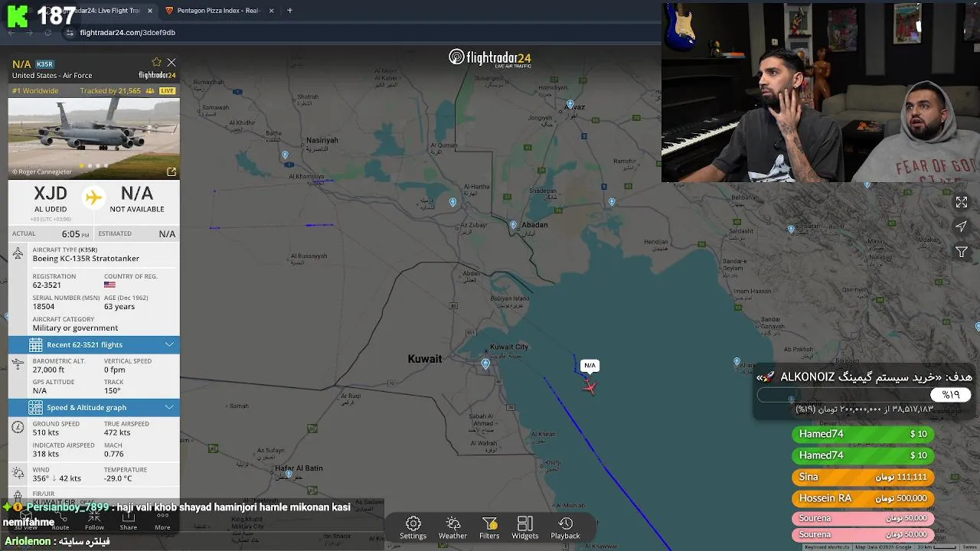Click the Tracked by 21,565 text
The height and width of the screenshot is (551, 980).
coord(110,90)
